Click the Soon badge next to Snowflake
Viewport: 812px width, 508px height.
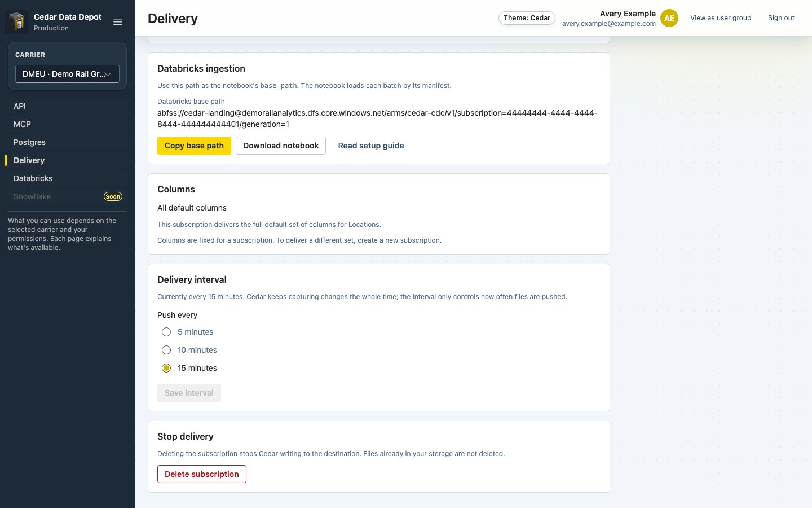point(113,196)
